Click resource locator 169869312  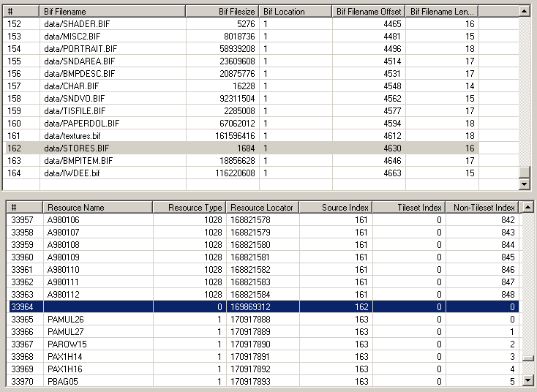250,306
